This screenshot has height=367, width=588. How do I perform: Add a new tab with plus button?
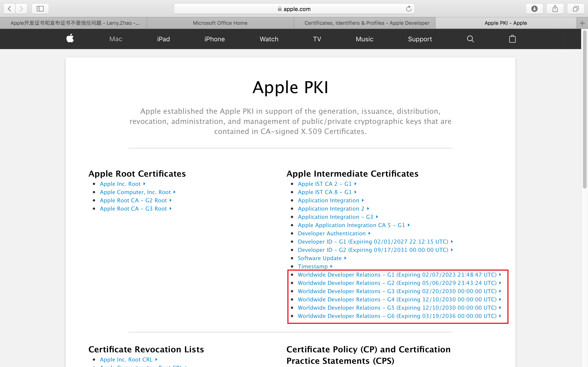coord(582,23)
